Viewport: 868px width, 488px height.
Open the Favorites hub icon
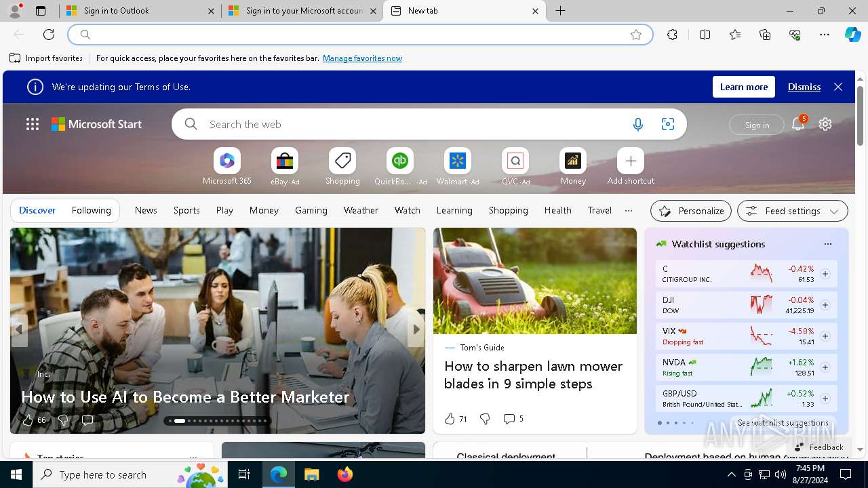coord(735,35)
